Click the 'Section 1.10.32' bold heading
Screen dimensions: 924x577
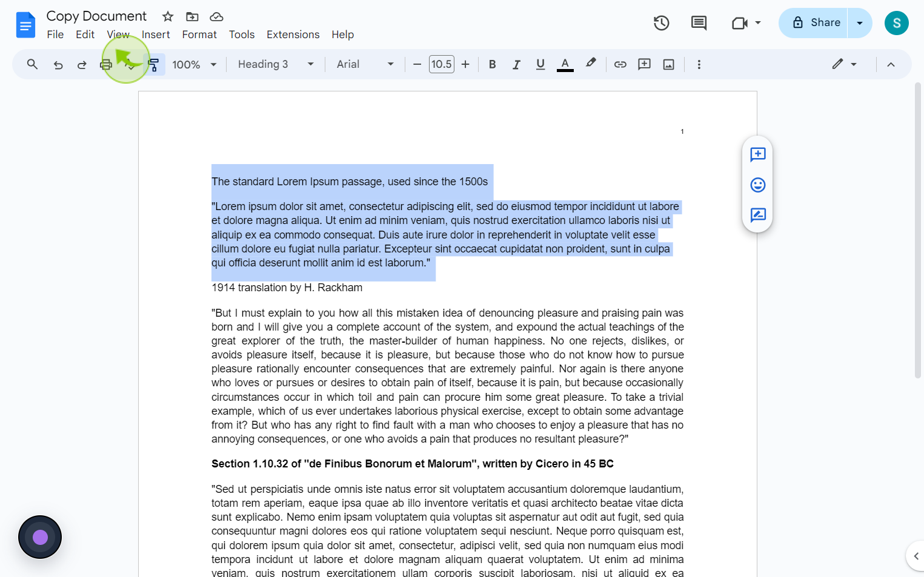click(x=412, y=464)
